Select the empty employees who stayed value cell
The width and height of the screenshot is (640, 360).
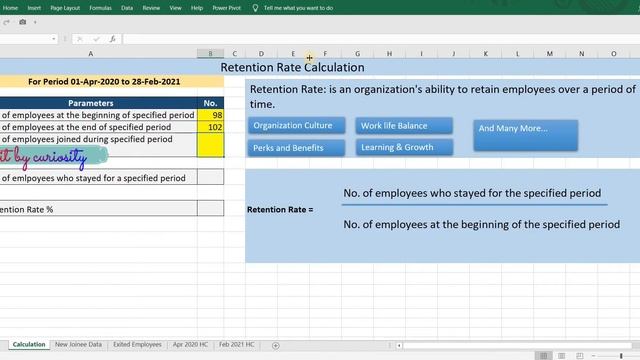tap(210, 177)
